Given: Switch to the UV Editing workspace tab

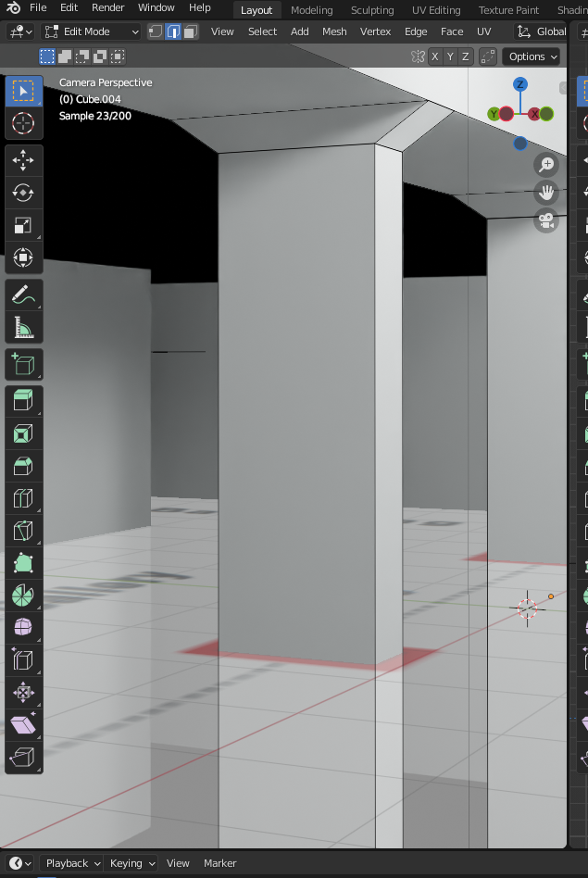Looking at the screenshot, I should pos(436,10).
